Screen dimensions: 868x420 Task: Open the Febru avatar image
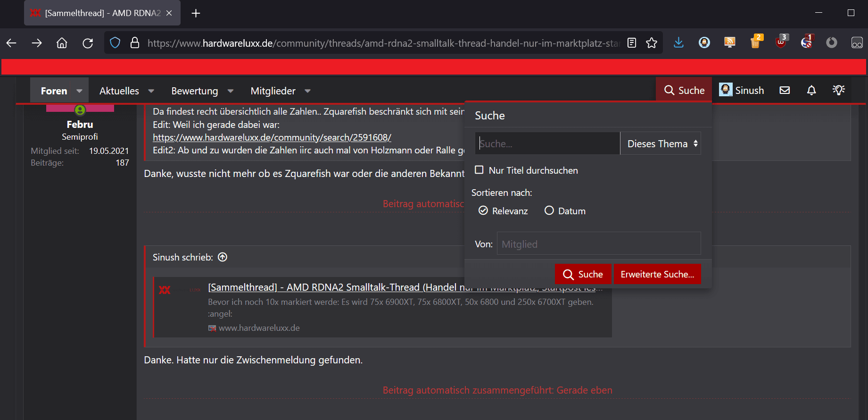pyautogui.click(x=80, y=109)
